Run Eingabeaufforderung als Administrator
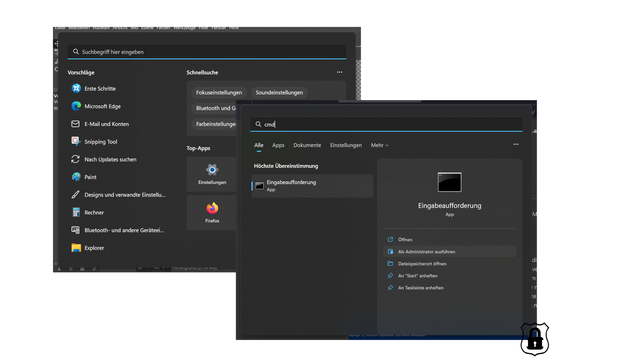The image size is (644, 362). [449, 252]
